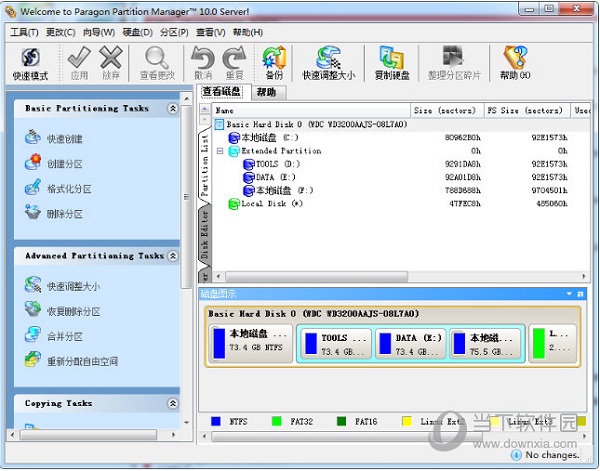Click the 应用 checkmark toolbar icon
600x471 pixels.
tap(79, 63)
